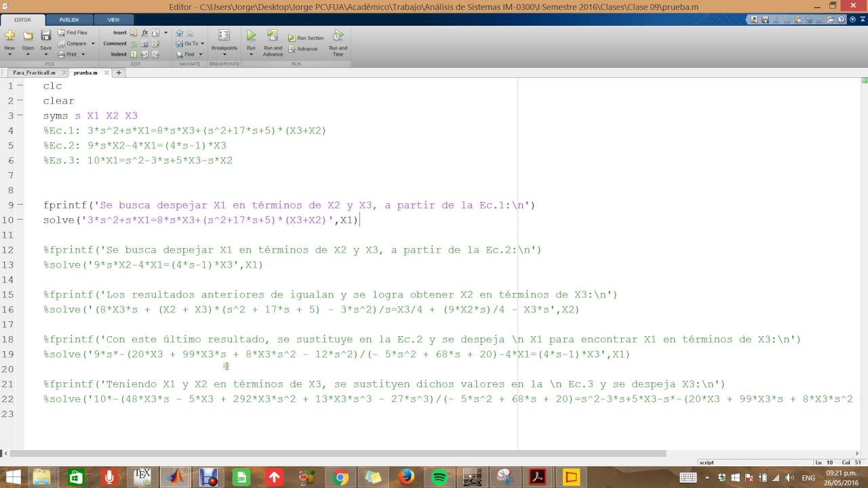Click the wrap comments icon
868x488 pixels.
click(155, 43)
